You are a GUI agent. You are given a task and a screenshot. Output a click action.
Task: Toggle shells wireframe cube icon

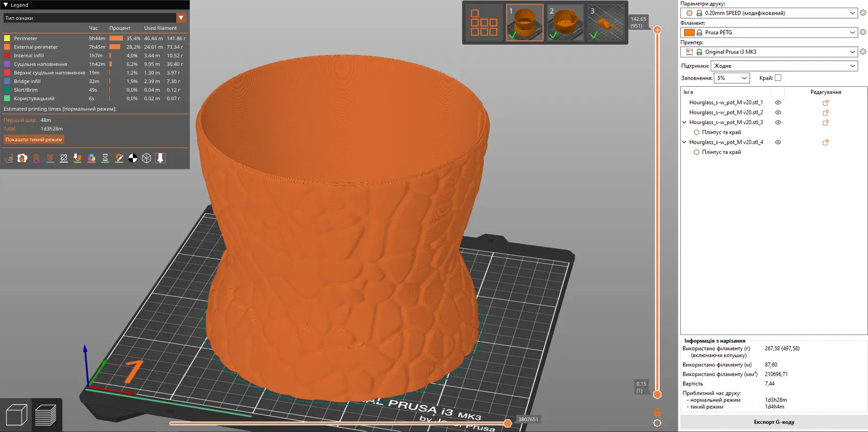pyautogui.click(x=146, y=158)
